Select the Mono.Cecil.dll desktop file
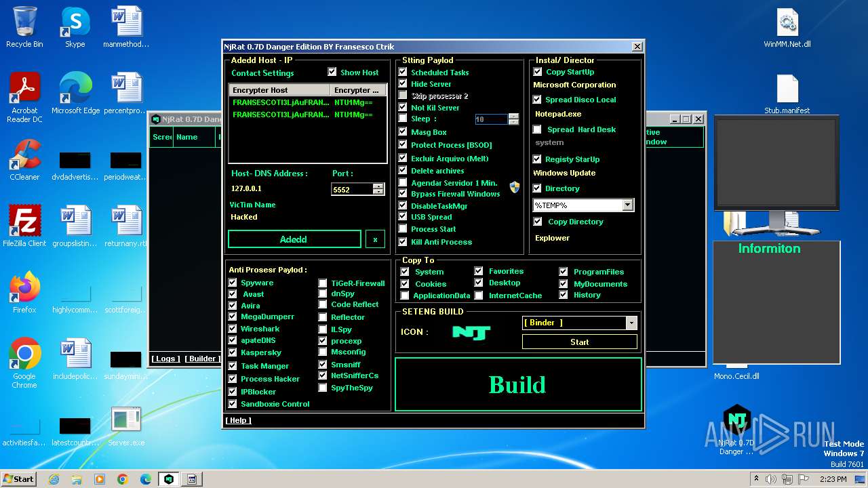 coord(736,376)
